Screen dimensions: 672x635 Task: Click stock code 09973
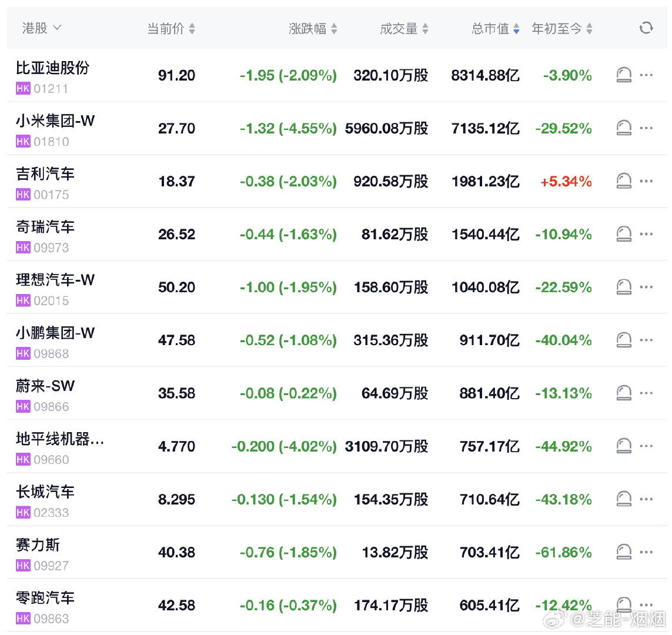point(51,248)
